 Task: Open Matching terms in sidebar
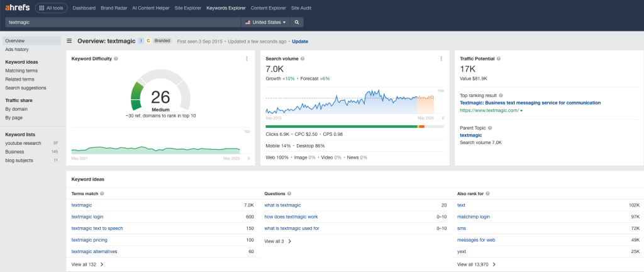point(21,71)
